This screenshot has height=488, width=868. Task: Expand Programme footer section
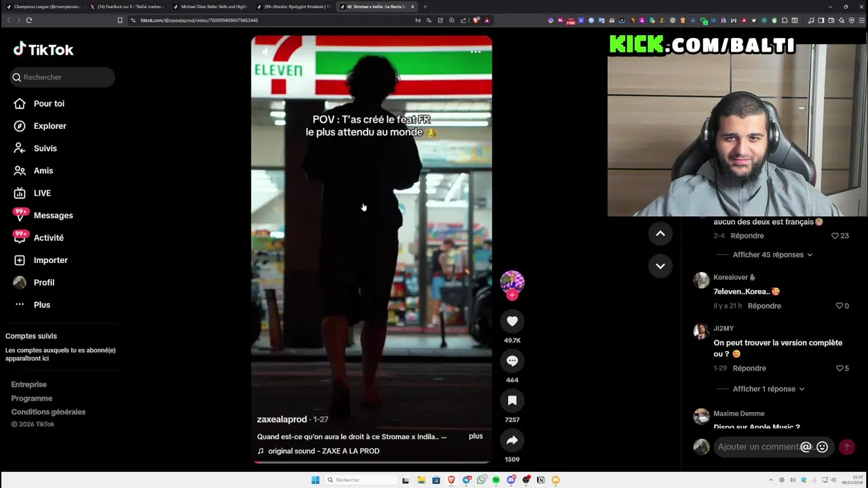point(31,399)
